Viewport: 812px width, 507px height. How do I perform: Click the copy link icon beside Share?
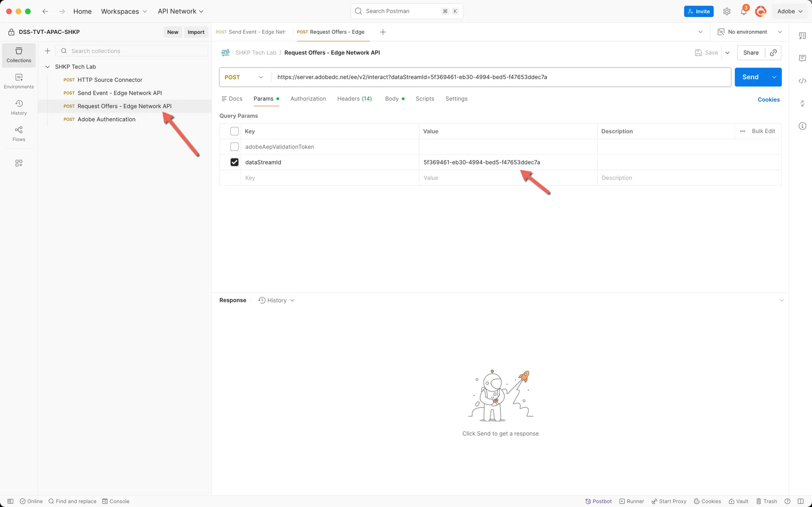[x=773, y=53]
